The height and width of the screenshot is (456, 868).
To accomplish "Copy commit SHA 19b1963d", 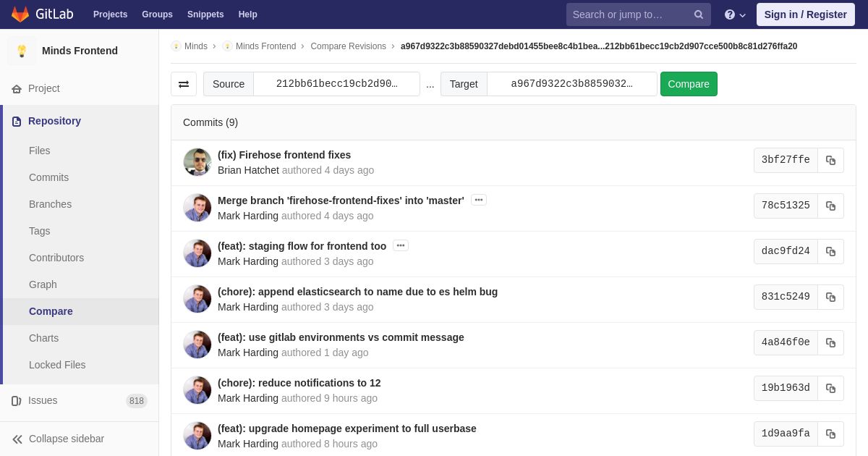I will click(830, 389).
